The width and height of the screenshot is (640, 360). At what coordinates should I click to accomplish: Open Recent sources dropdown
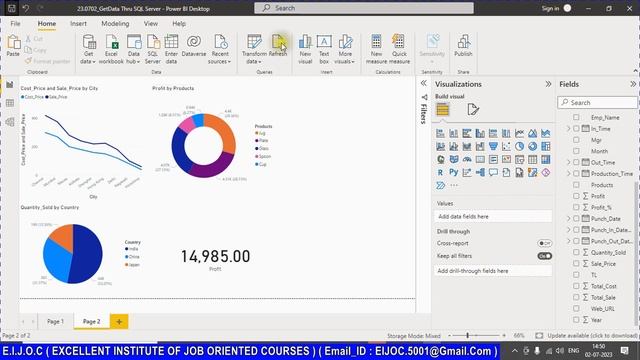pos(220,49)
